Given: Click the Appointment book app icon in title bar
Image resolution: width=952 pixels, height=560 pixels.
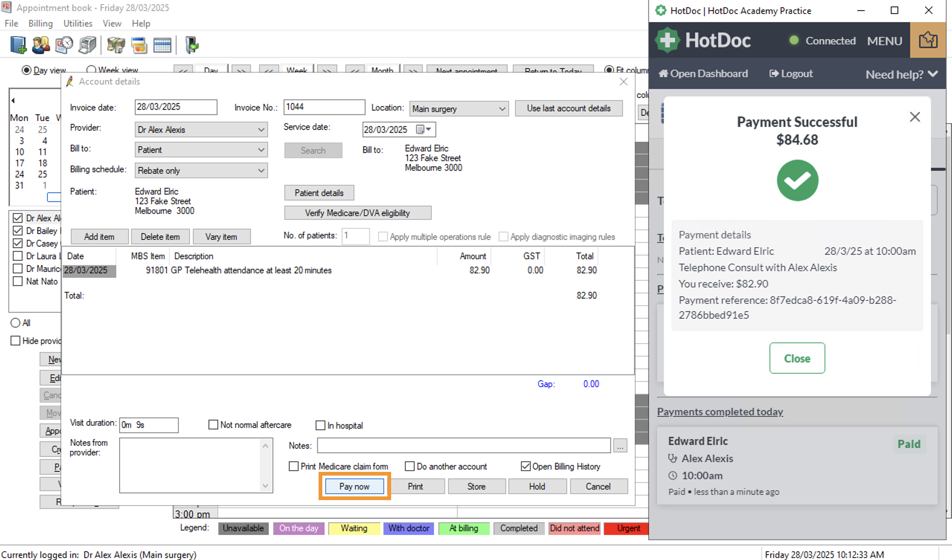Looking at the screenshot, I should [x=6, y=7].
